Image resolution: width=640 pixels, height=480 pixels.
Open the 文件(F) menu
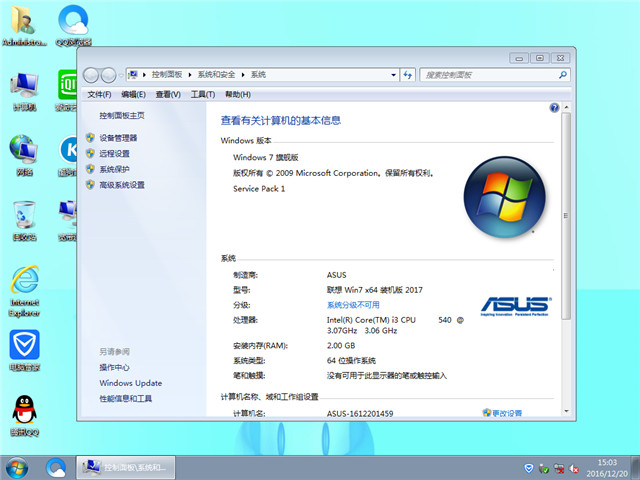[99, 95]
